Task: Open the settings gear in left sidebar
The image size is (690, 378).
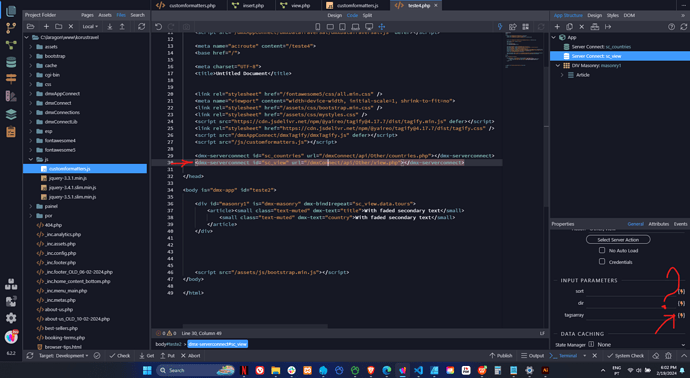Action: (x=11, y=318)
